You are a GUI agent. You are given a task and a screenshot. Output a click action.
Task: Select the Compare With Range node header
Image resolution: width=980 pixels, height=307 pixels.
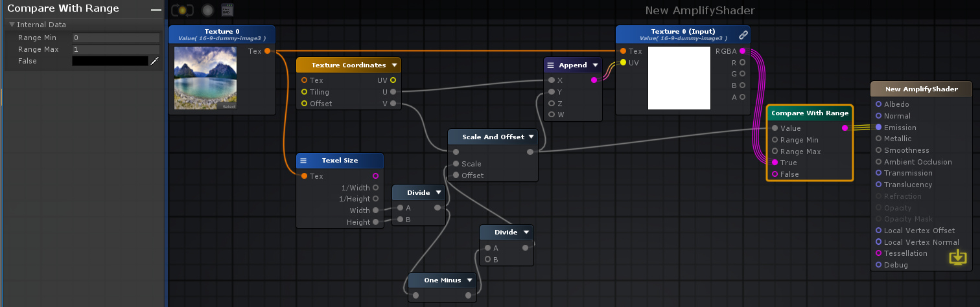pyautogui.click(x=810, y=113)
